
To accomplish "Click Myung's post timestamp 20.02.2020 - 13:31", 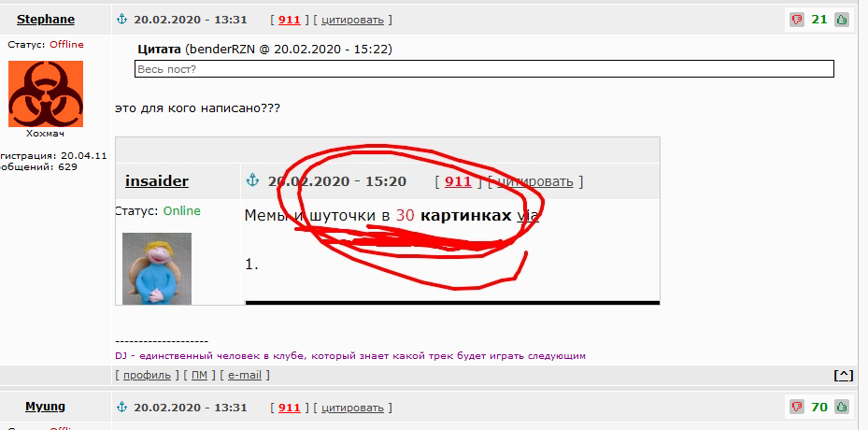I will [191, 408].
